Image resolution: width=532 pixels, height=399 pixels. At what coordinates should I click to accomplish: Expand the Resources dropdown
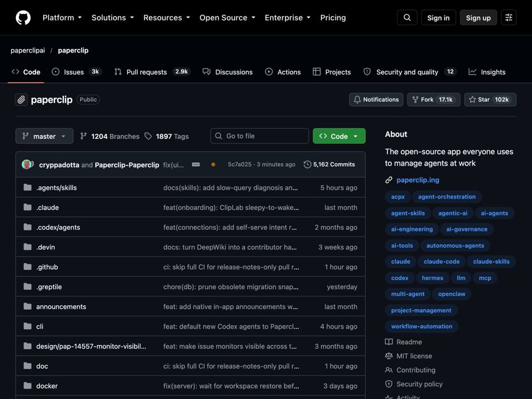[167, 18]
